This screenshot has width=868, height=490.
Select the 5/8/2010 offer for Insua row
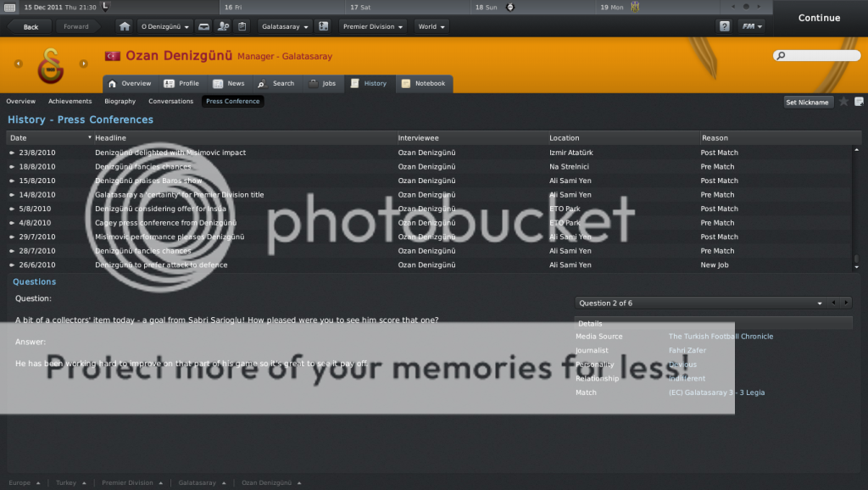coord(429,209)
